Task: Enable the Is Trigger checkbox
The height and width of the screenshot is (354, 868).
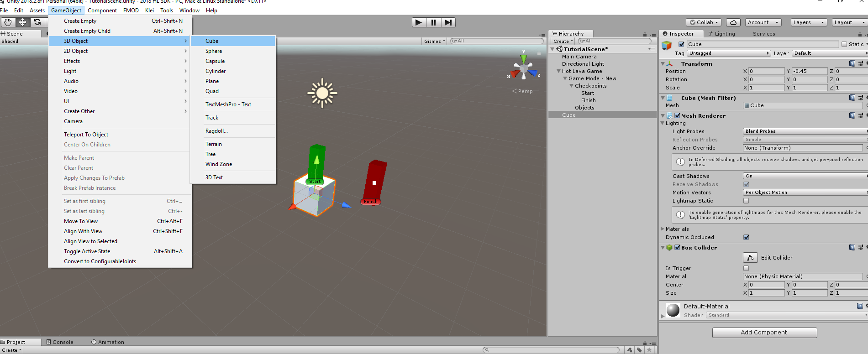Action: click(746, 268)
